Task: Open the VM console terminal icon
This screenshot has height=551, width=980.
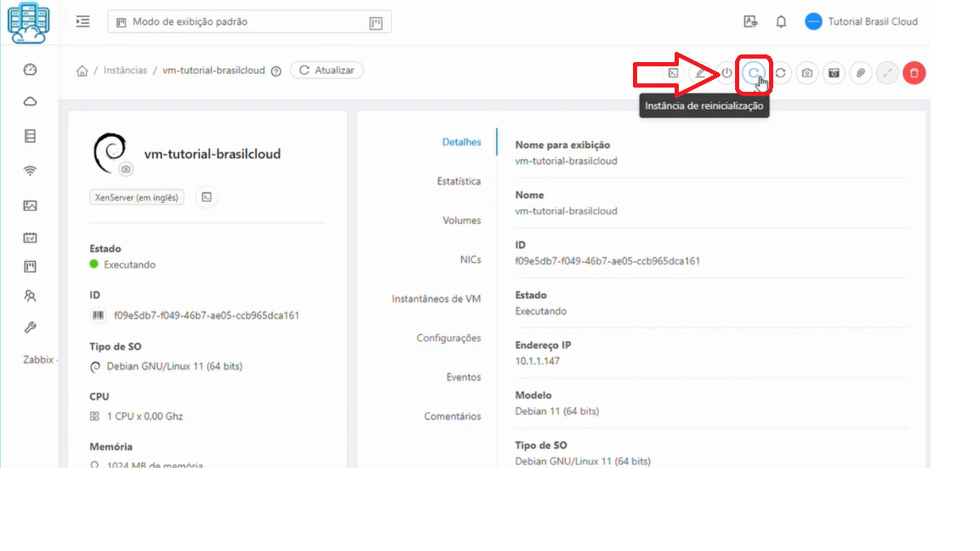Action: coord(673,73)
